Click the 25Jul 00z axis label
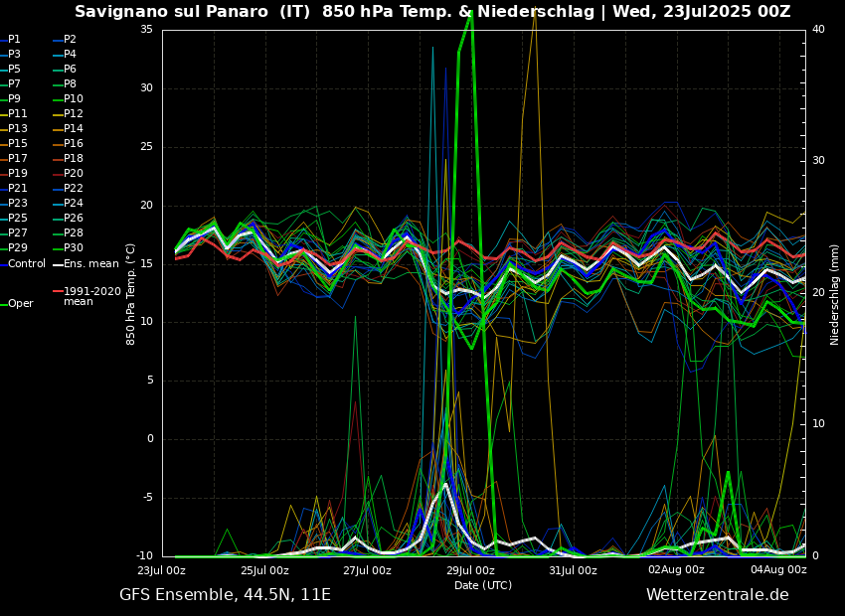This screenshot has height=616, width=845. (264, 570)
